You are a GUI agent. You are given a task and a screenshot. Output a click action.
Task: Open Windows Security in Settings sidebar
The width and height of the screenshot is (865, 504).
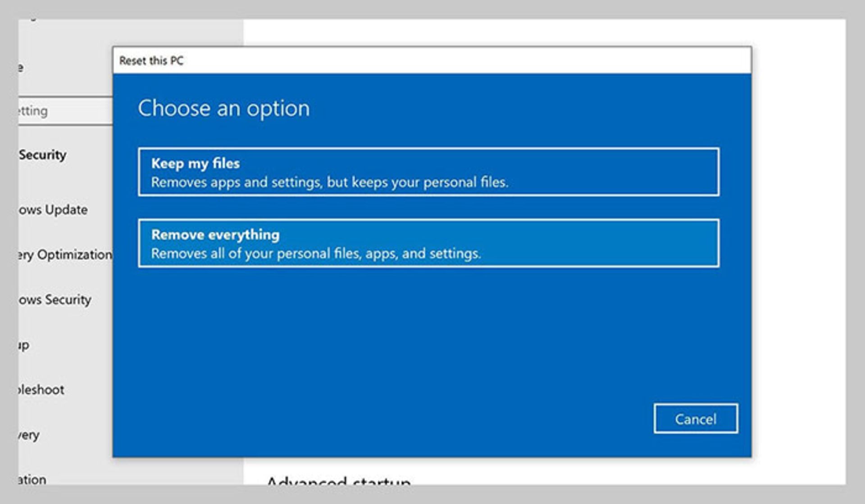(x=55, y=300)
